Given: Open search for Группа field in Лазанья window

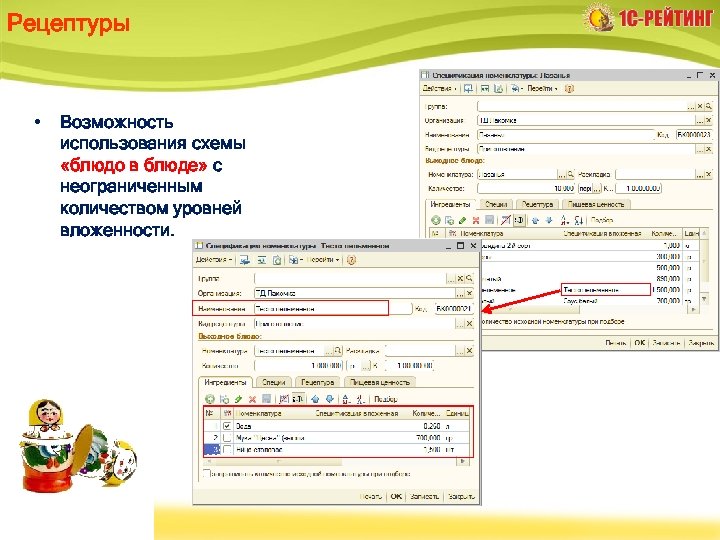Looking at the screenshot, I should (709, 106).
